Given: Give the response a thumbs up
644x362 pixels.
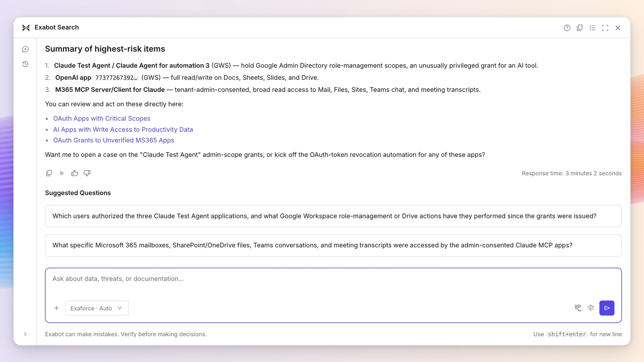Looking at the screenshot, I should [x=74, y=173].
